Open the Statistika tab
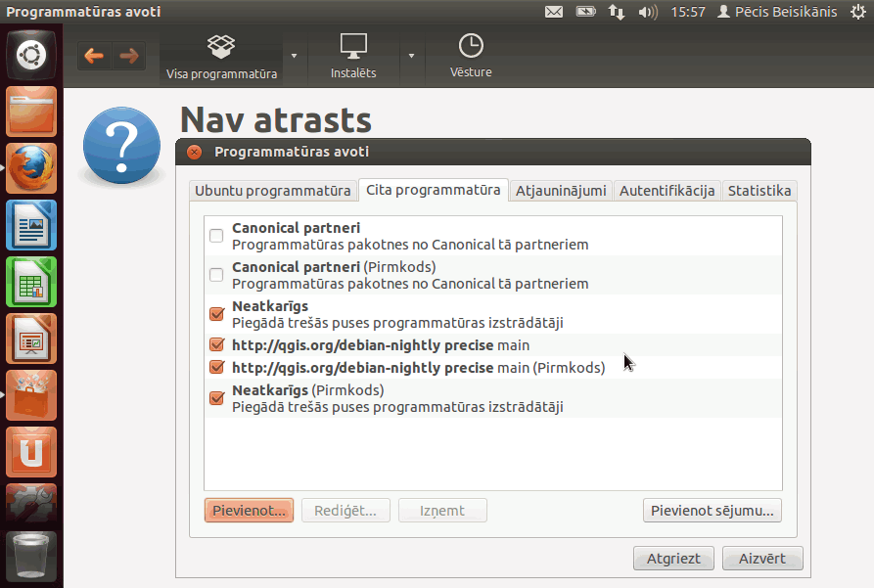 759,191
